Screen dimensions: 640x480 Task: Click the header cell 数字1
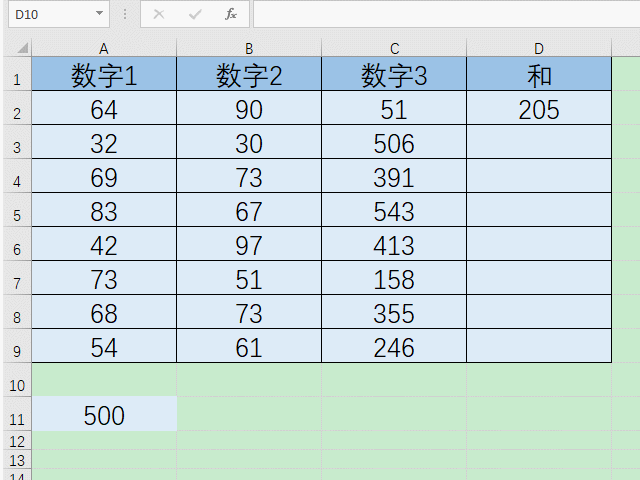(x=104, y=74)
